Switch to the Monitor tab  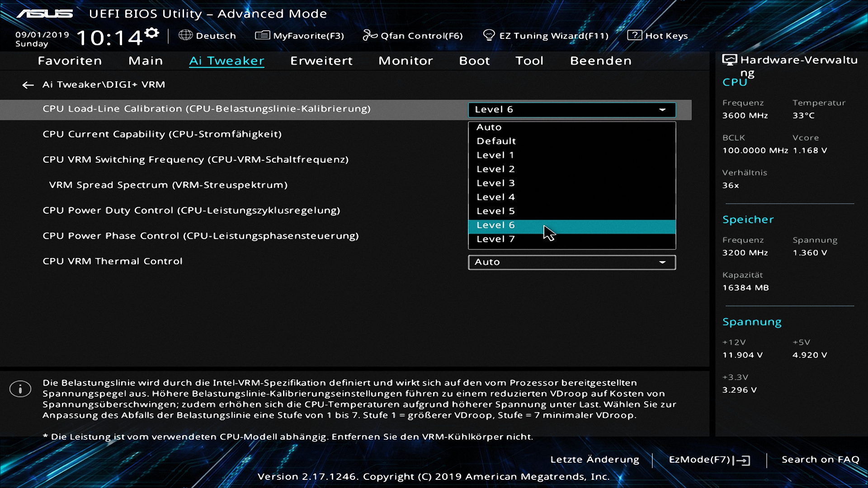[x=406, y=61]
